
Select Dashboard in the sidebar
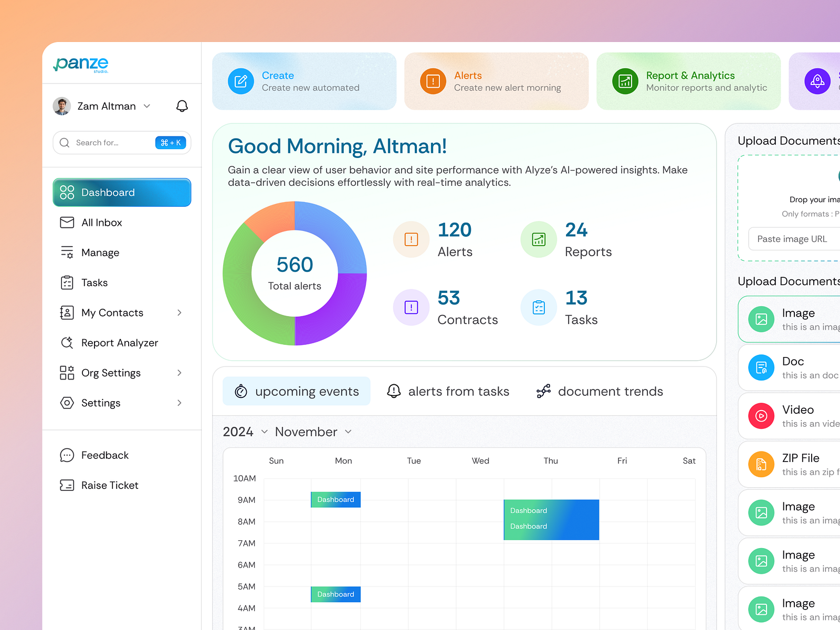pos(122,193)
